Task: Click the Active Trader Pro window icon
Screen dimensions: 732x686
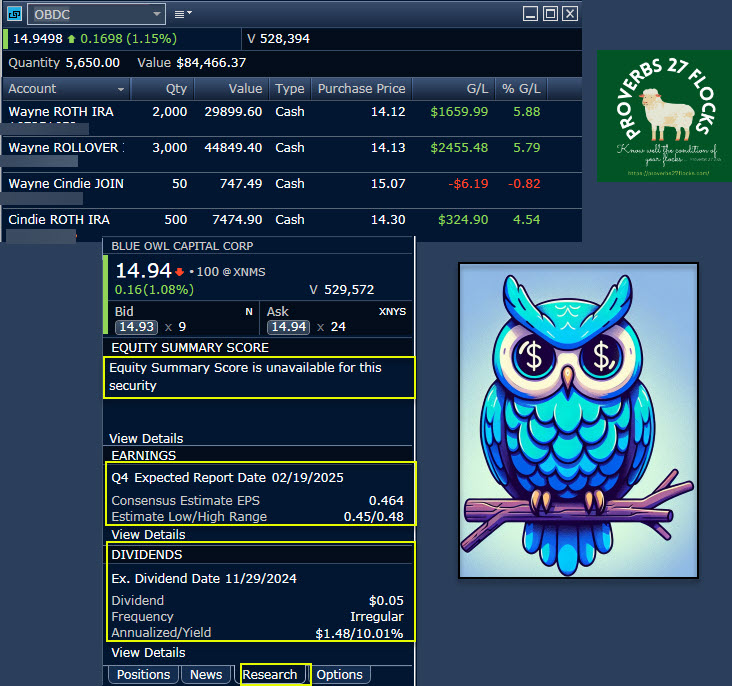Action: [x=14, y=14]
